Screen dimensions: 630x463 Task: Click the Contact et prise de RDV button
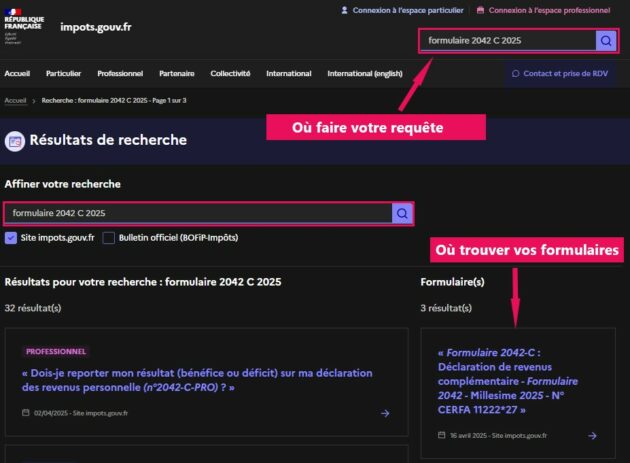pyautogui.click(x=560, y=74)
